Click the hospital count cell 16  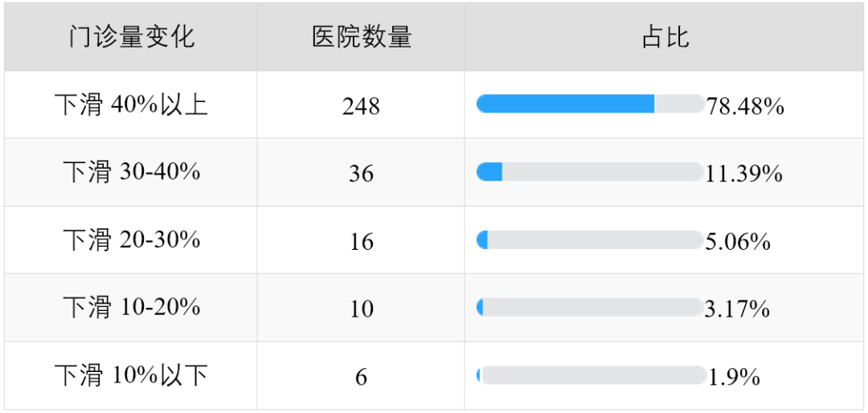click(x=361, y=241)
